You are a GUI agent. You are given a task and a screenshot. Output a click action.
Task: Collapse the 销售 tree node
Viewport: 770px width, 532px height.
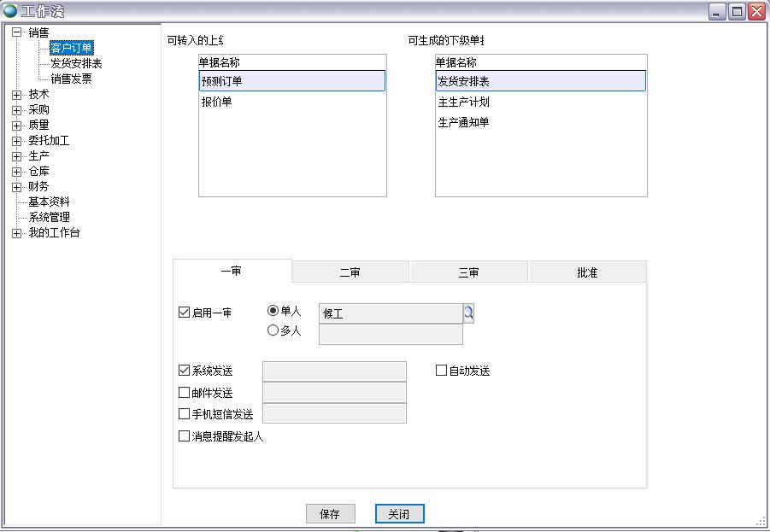click(x=16, y=32)
